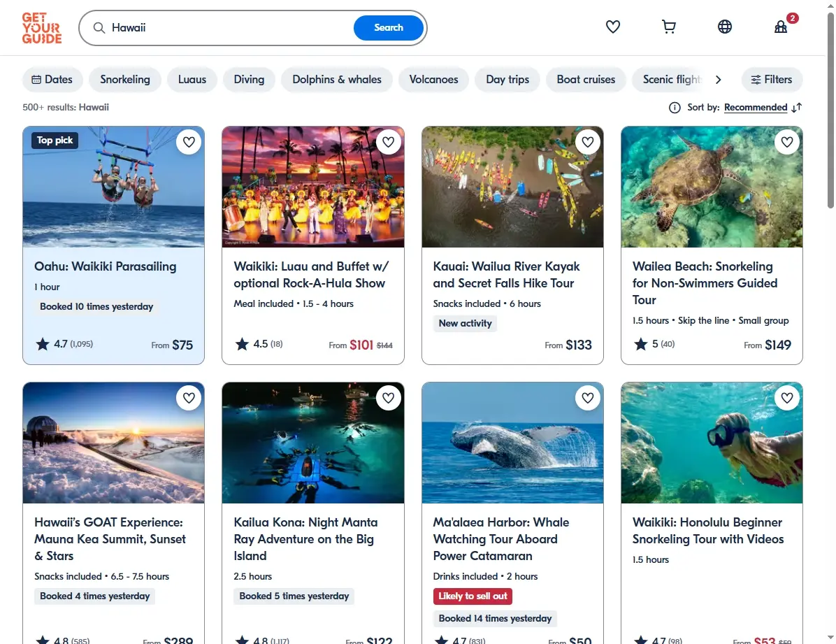Open Kailua Kona: Night Manta Ray title

305,539
